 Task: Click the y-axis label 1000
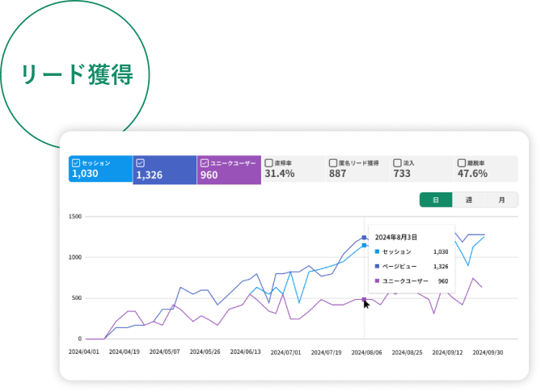(x=75, y=257)
